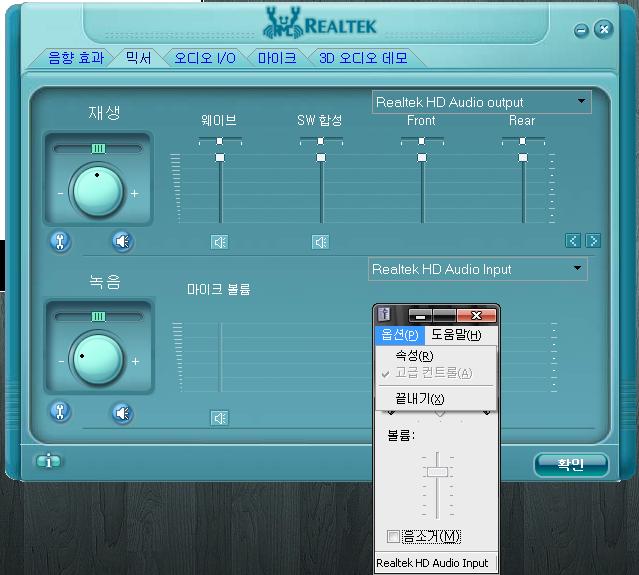Click the 마이크 볼륨 label
The image size is (639, 575).
pos(218,289)
